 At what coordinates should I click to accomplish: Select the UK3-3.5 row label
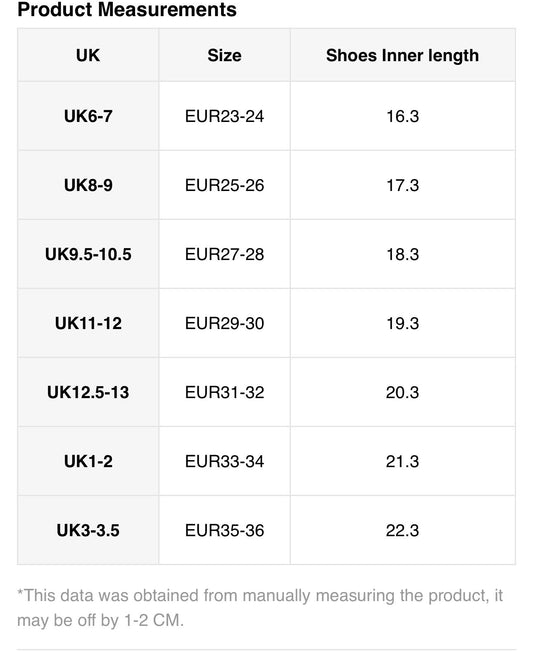tap(88, 531)
